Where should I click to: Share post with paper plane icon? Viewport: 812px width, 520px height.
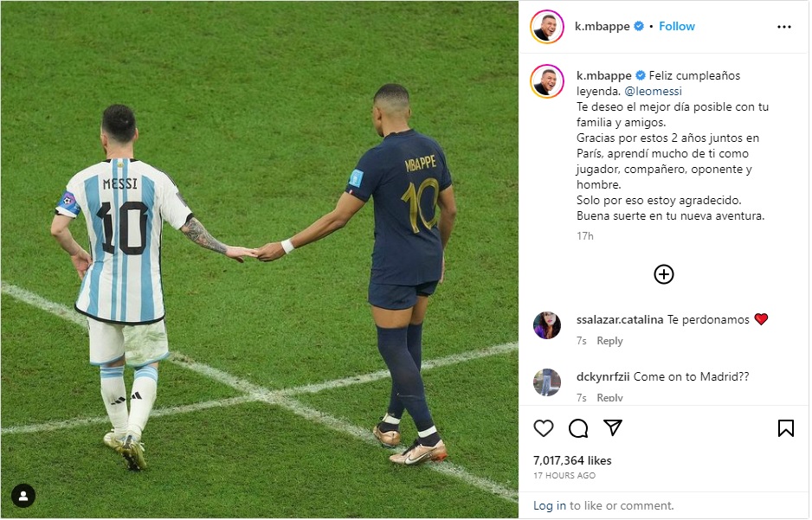(613, 428)
